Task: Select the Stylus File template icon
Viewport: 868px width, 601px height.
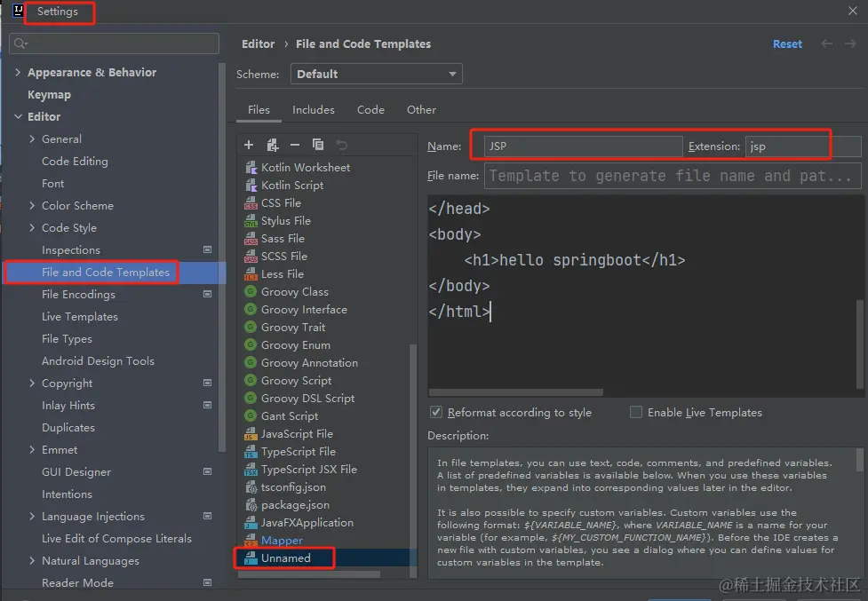Action: [251, 221]
